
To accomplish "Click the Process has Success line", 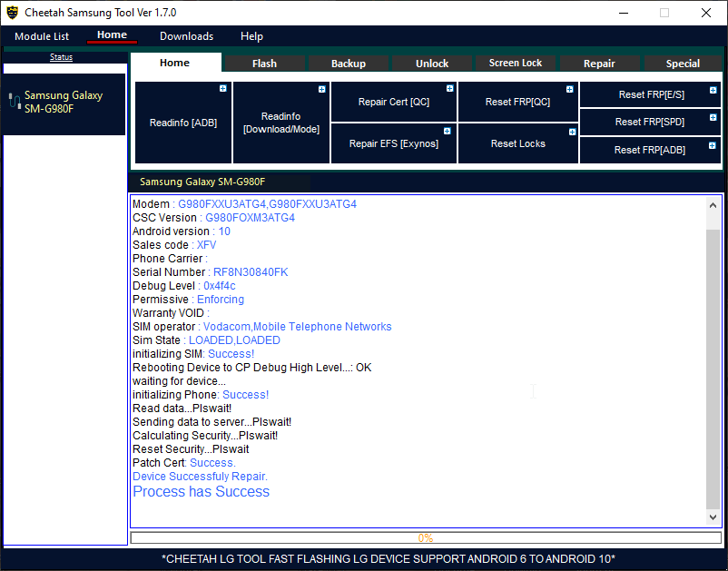I will (x=201, y=492).
